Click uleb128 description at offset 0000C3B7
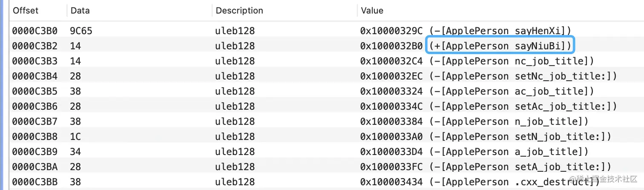 coord(235,122)
